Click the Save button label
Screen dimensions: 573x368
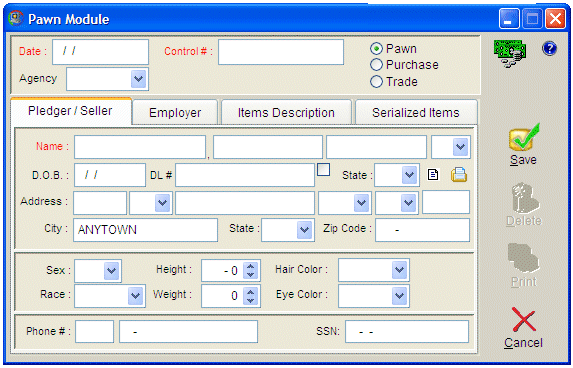(523, 160)
